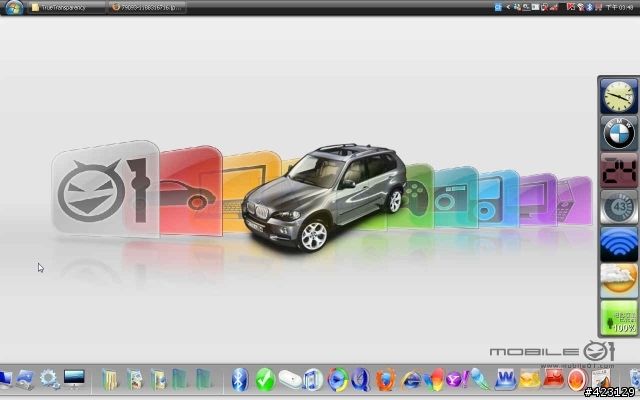Launch Microsoft Word from the dock

[x=505, y=380]
